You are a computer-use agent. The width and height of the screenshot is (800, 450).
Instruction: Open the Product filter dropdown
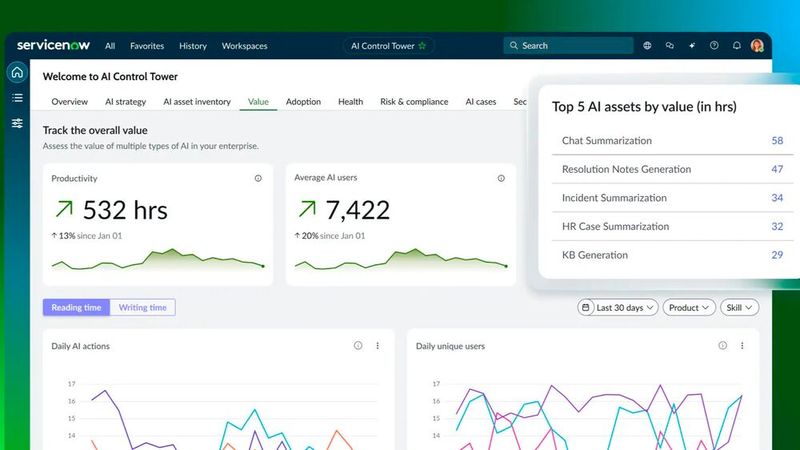(689, 307)
